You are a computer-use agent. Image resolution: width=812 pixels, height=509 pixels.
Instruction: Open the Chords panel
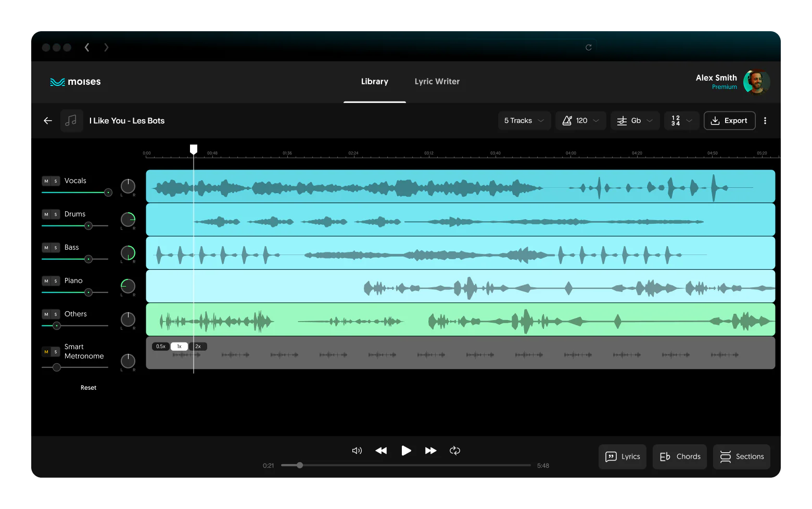pyautogui.click(x=680, y=457)
